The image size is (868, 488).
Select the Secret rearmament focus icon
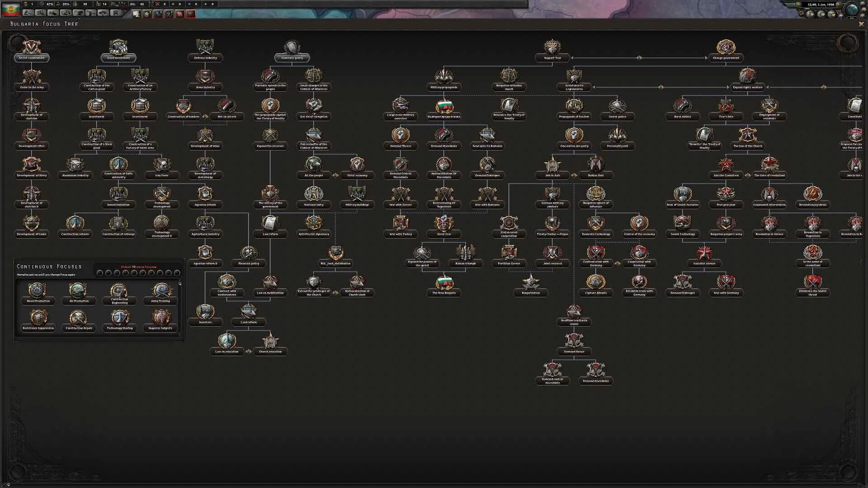tap(32, 47)
